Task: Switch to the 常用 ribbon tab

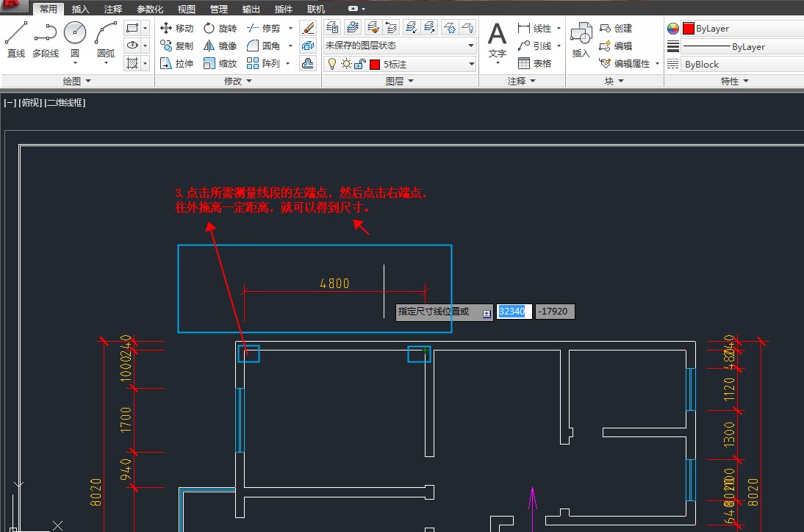Action: (49, 9)
